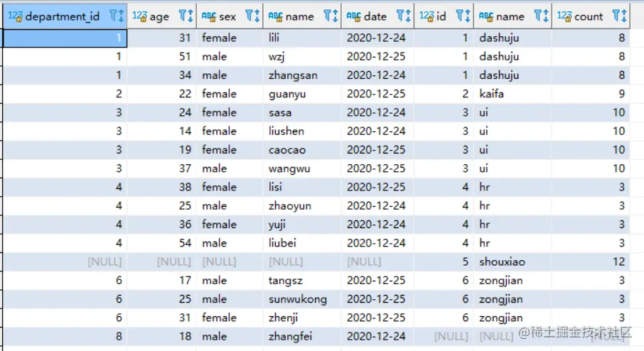
Task: Select the cell containing "zhenji"
Action: [302, 318]
